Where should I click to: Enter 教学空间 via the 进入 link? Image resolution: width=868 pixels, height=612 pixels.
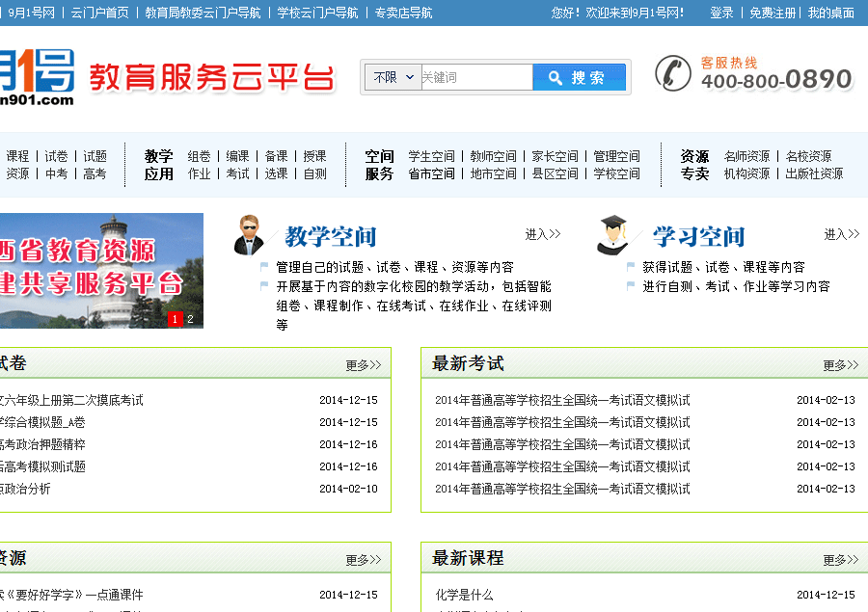(542, 234)
